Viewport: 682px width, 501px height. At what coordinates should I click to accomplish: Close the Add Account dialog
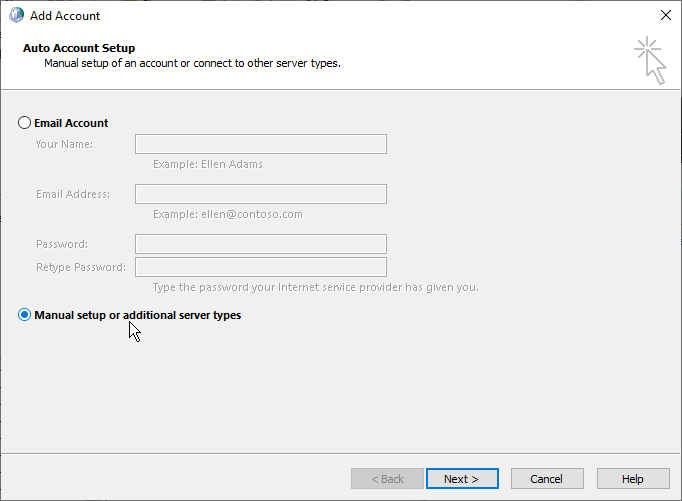665,15
